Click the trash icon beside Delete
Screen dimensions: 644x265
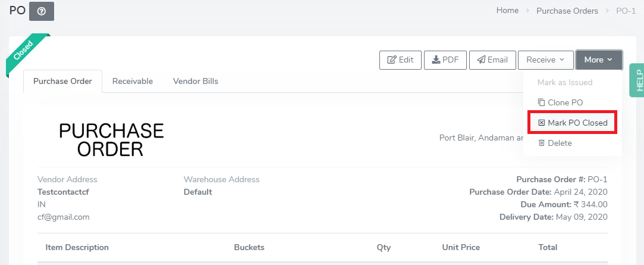[541, 143]
